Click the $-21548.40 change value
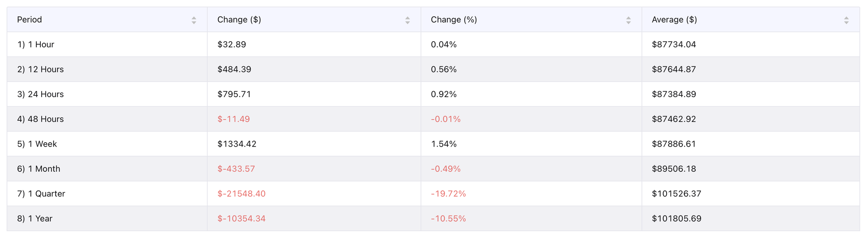The height and width of the screenshot is (239, 868). [x=241, y=193]
